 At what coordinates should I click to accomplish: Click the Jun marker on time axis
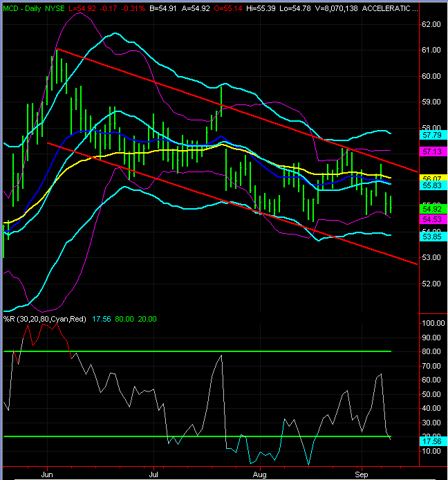click(47, 474)
